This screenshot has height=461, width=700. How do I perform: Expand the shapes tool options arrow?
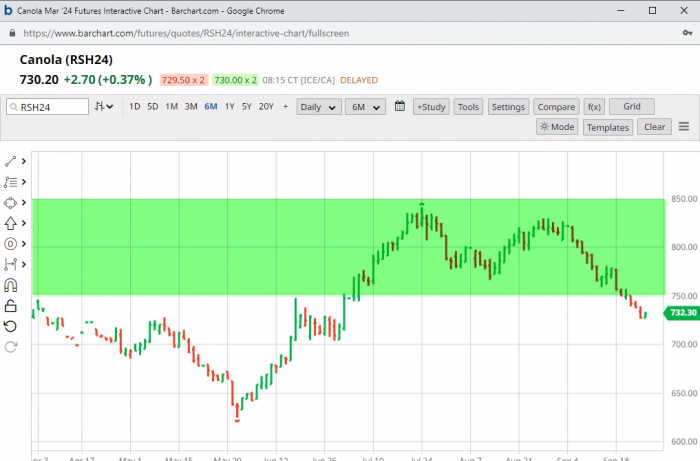(x=24, y=202)
